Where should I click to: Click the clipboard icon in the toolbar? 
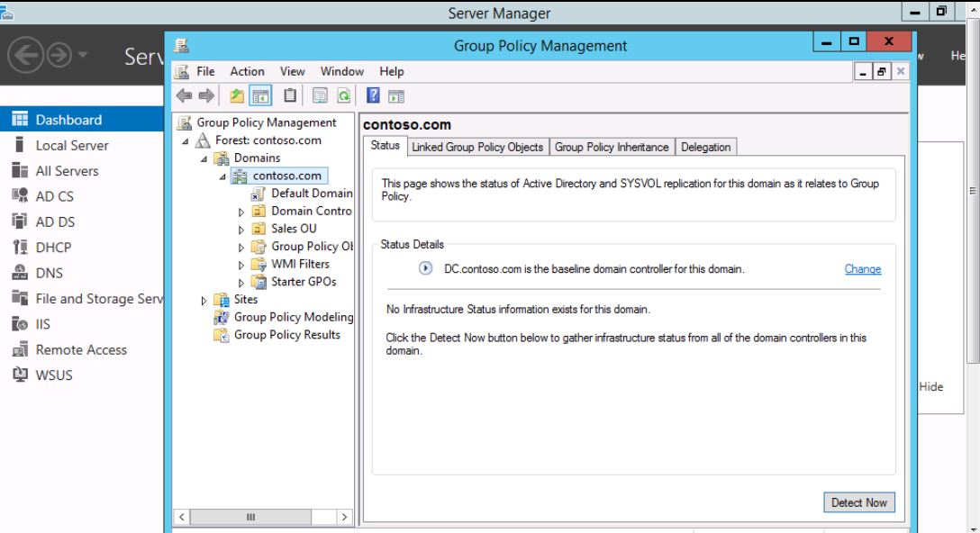291,94
